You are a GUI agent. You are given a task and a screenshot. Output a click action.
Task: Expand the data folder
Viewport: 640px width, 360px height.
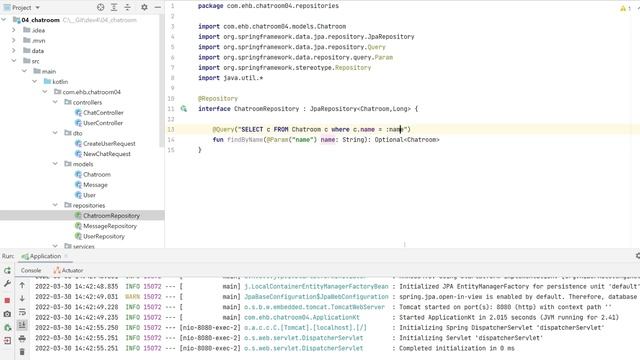[14, 51]
